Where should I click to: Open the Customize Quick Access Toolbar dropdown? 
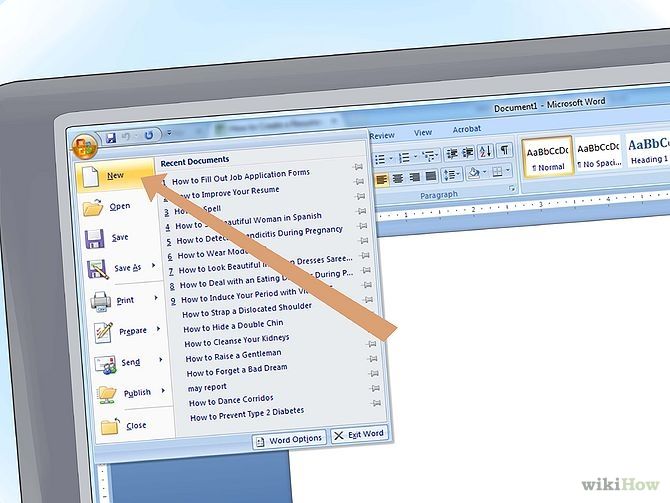pyautogui.click(x=169, y=134)
